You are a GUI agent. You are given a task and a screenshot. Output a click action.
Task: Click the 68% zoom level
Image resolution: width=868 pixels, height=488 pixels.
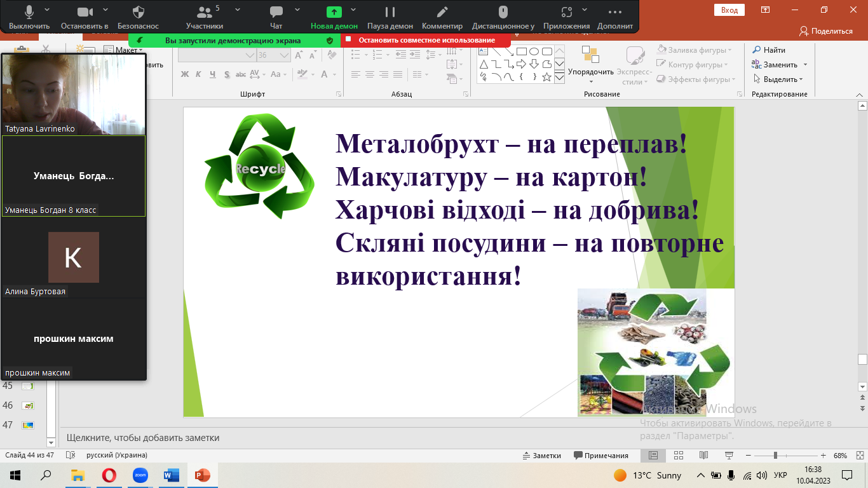841,456
